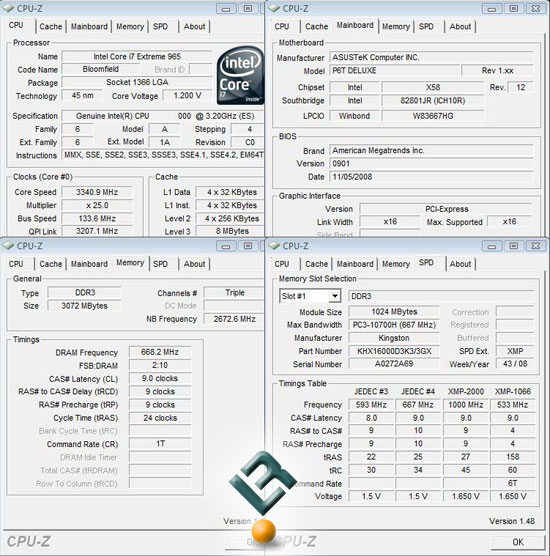Switch to Memory tab in Mainboard window
Screen dimensions: 550x556
point(396,27)
